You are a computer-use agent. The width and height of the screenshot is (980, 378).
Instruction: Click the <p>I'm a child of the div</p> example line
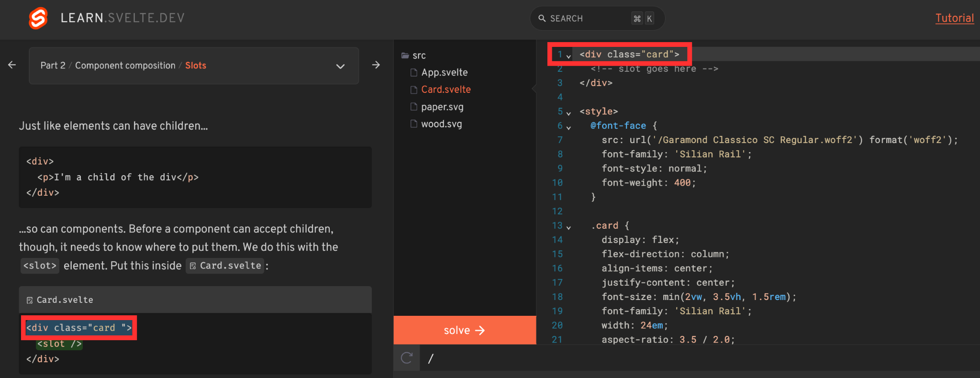(x=118, y=177)
